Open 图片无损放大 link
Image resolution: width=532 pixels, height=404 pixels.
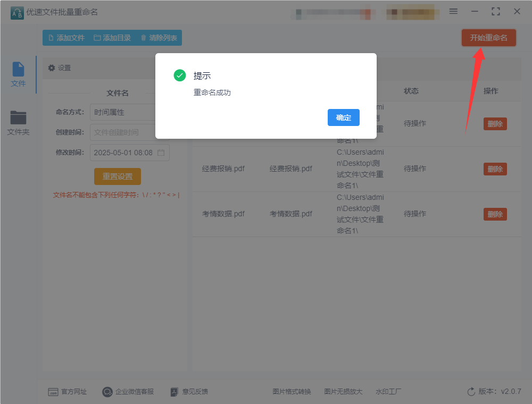[x=343, y=392]
